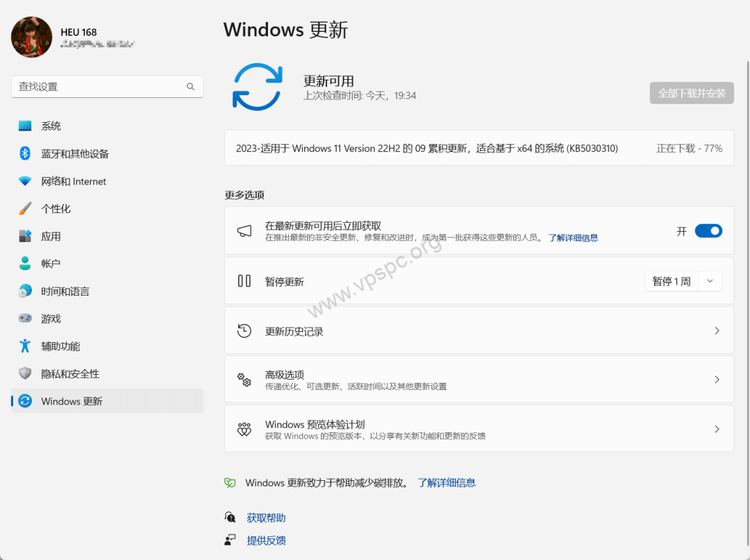Image resolution: width=750 pixels, height=560 pixels.
Task: Click the System monitor icon in sidebar
Action: point(25,126)
